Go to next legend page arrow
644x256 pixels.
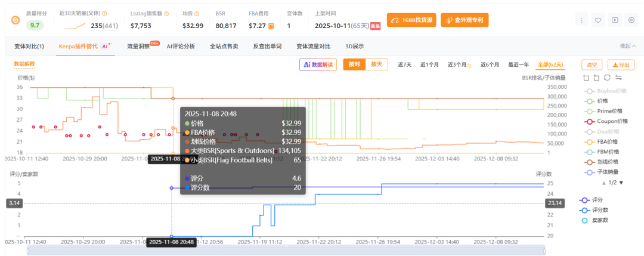click(x=621, y=183)
